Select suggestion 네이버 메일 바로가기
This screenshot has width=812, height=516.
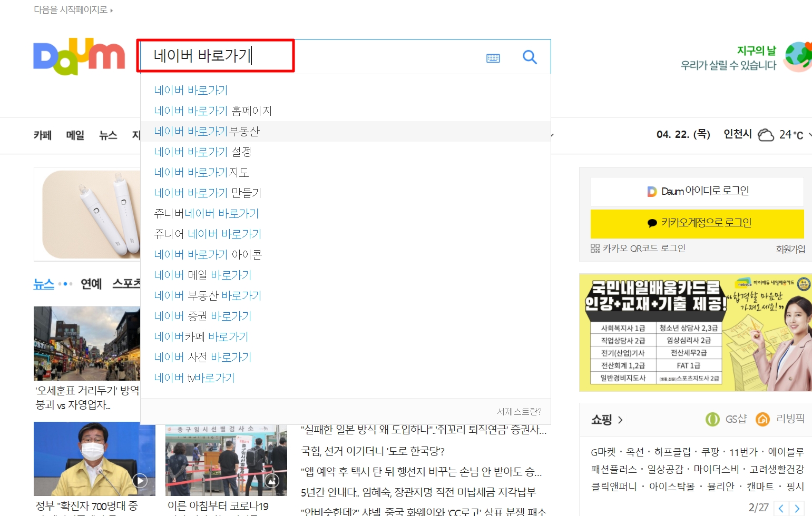pyautogui.click(x=346, y=275)
